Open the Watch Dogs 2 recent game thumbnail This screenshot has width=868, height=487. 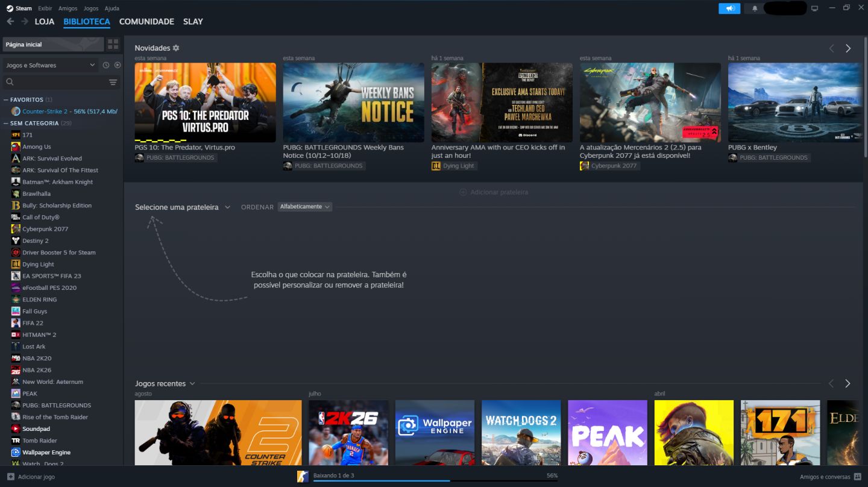521,433
